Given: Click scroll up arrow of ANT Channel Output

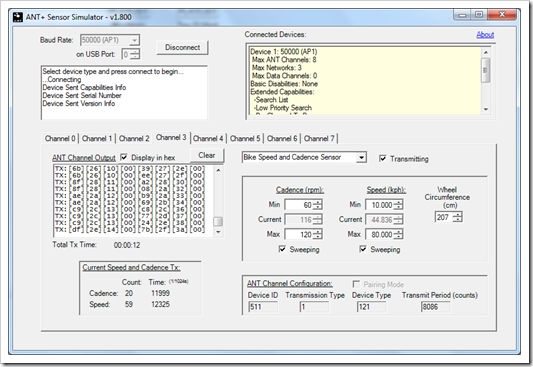Looking at the screenshot, I should [218, 170].
